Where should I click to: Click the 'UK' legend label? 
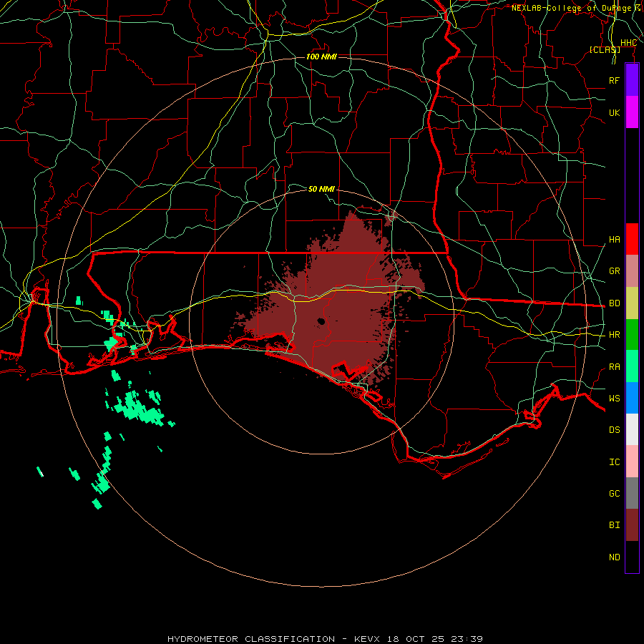point(614,112)
